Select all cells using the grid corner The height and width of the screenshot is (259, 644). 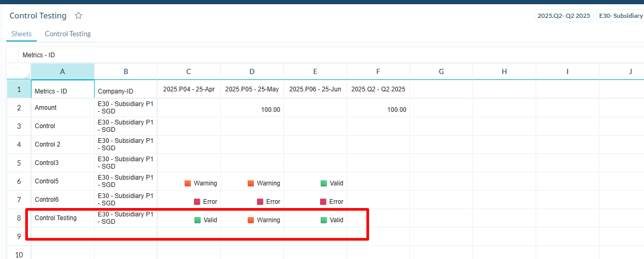19,71
